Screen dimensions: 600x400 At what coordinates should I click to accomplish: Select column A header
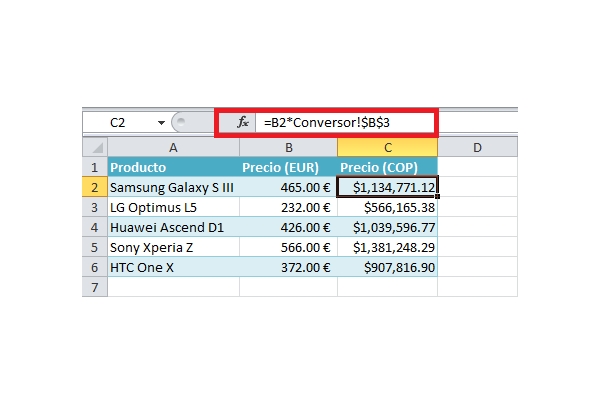pos(173,147)
